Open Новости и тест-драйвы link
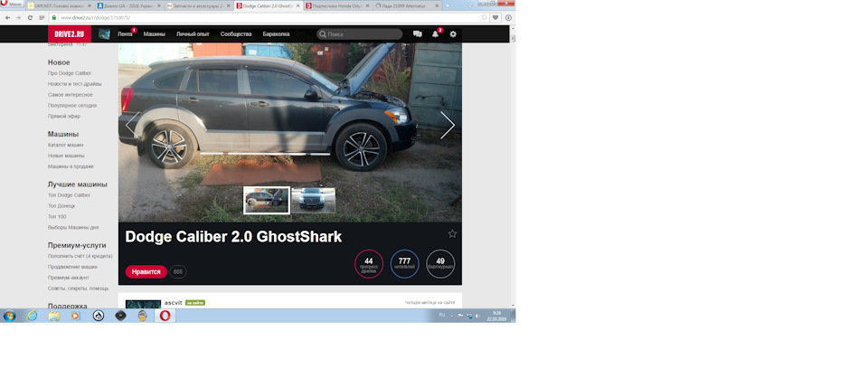The height and width of the screenshot is (388, 868). 74,84
